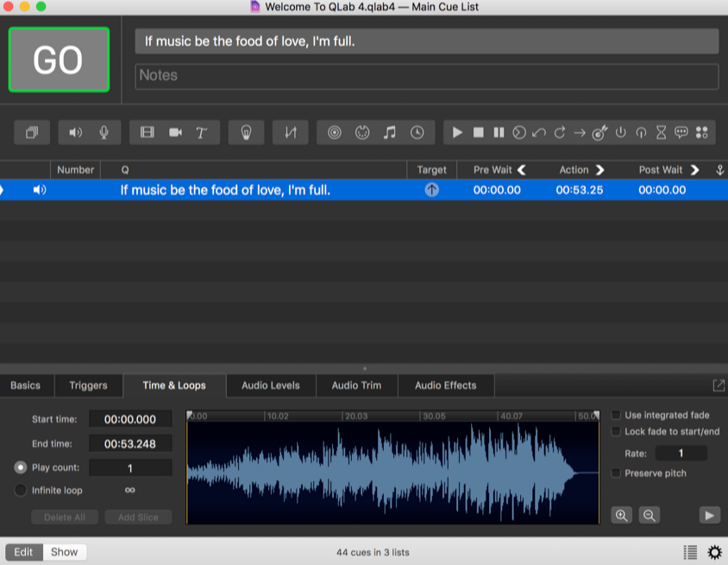Image resolution: width=728 pixels, height=565 pixels.
Task: Enable Preserve pitch checkbox
Action: pos(616,473)
